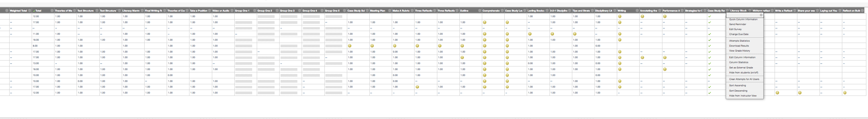Screen dimensions: 868x119
Task: Click first-row needs-grading icon in Annotating column
Action: tap(642, 16)
